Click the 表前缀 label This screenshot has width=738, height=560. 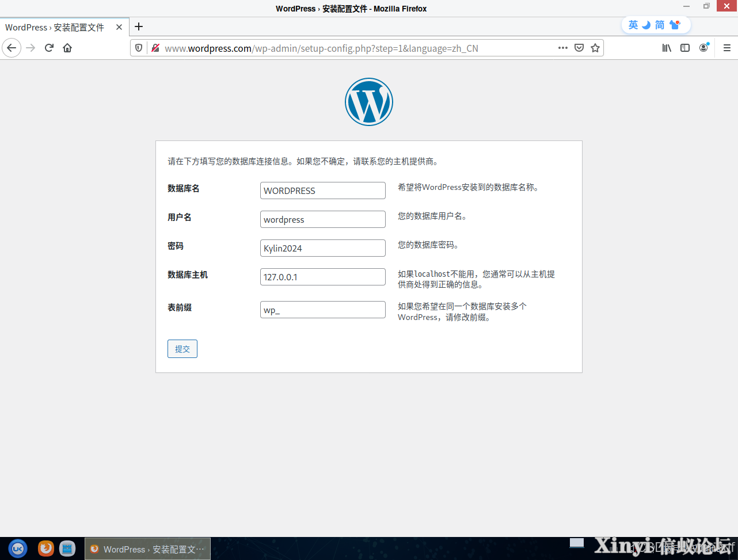coord(180,307)
